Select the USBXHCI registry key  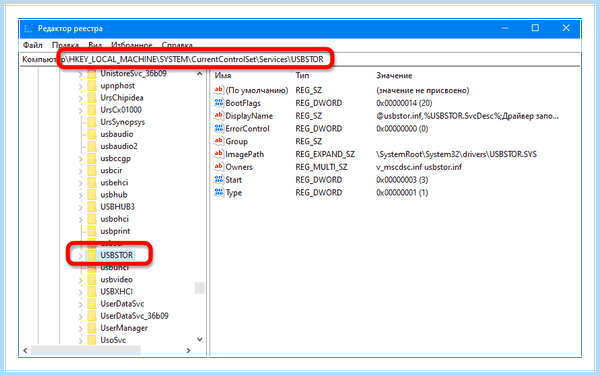tap(116, 291)
